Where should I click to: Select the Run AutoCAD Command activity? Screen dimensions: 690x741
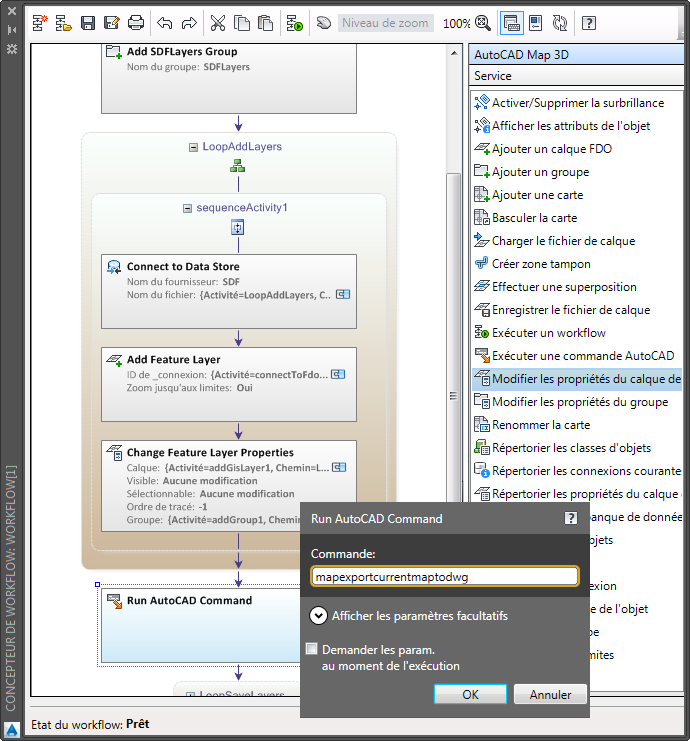coord(201,625)
